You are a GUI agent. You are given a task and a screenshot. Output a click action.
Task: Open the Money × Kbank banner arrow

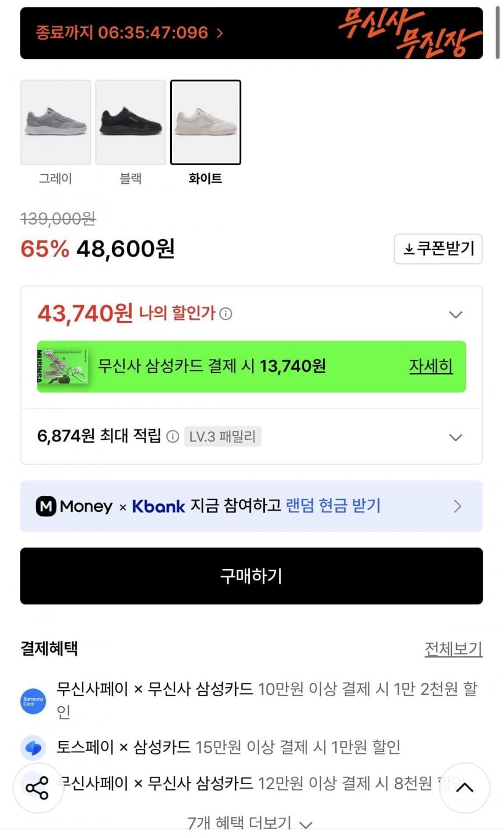coord(458,506)
